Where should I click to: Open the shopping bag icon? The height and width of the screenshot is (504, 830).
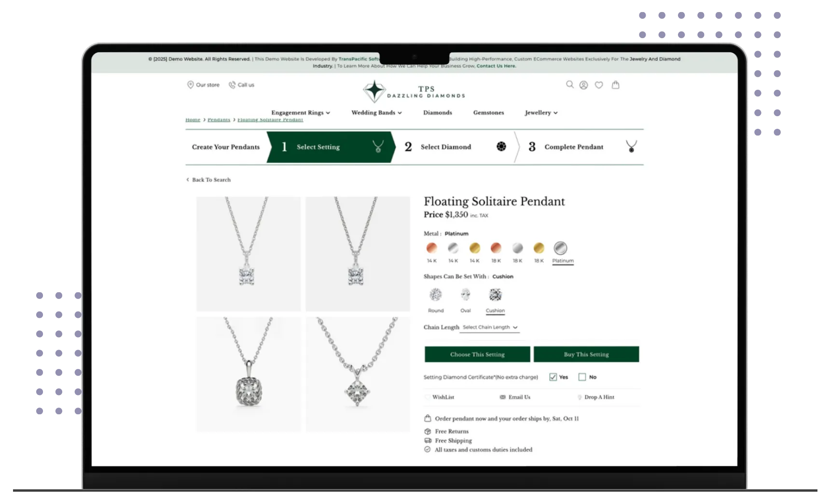[x=615, y=84]
